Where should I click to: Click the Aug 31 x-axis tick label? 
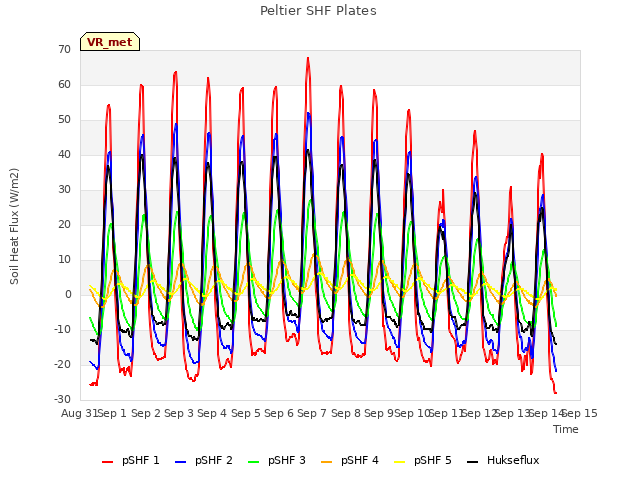pos(80,413)
